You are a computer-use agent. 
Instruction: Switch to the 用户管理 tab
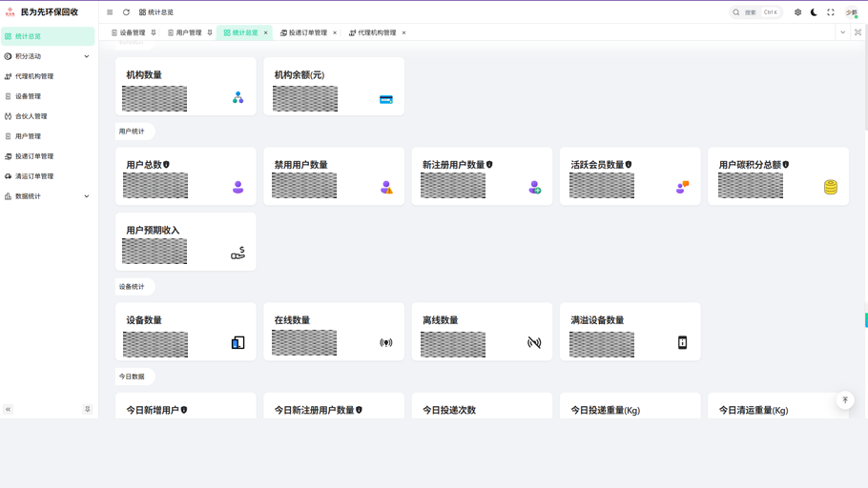(185, 32)
